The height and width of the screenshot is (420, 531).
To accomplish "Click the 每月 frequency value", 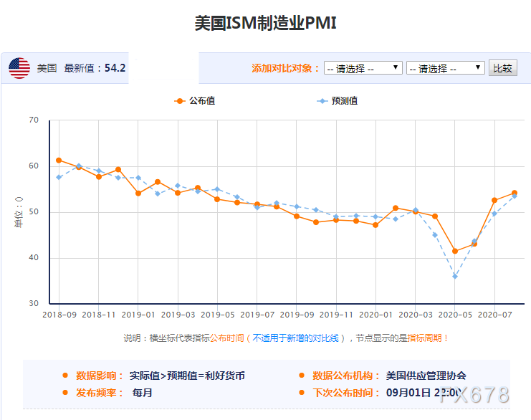I will tap(142, 393).
